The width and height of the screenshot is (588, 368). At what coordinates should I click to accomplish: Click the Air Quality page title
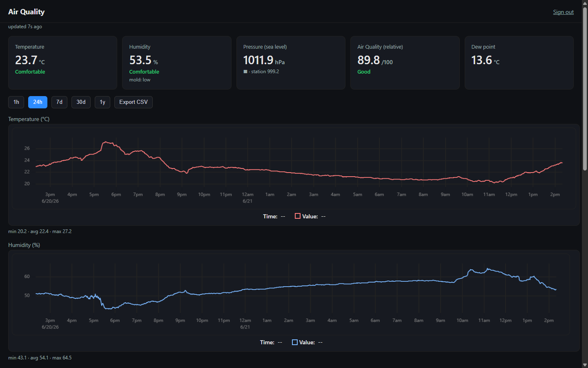(26, 12)
